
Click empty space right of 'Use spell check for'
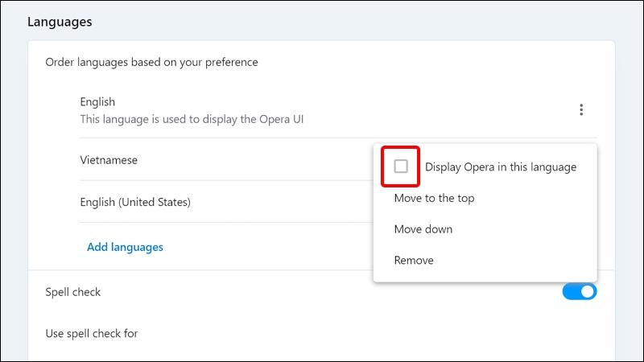pos(362,333)
